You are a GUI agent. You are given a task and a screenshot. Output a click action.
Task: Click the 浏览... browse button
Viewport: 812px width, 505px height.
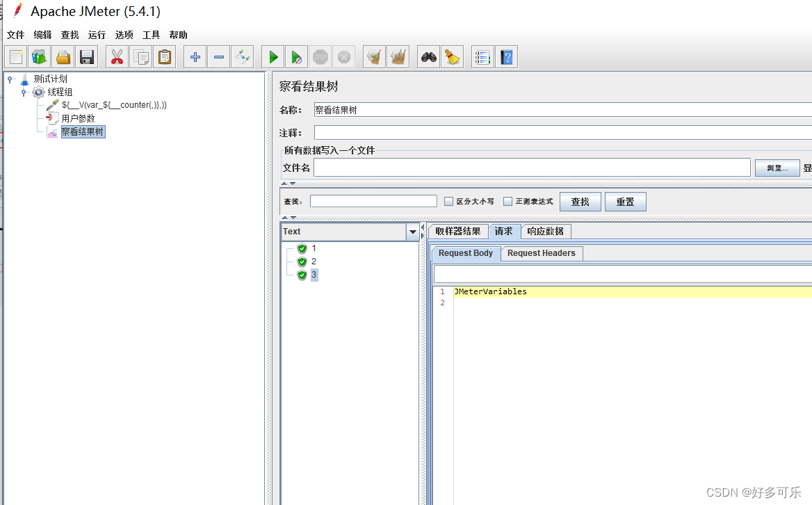(777, 168)
